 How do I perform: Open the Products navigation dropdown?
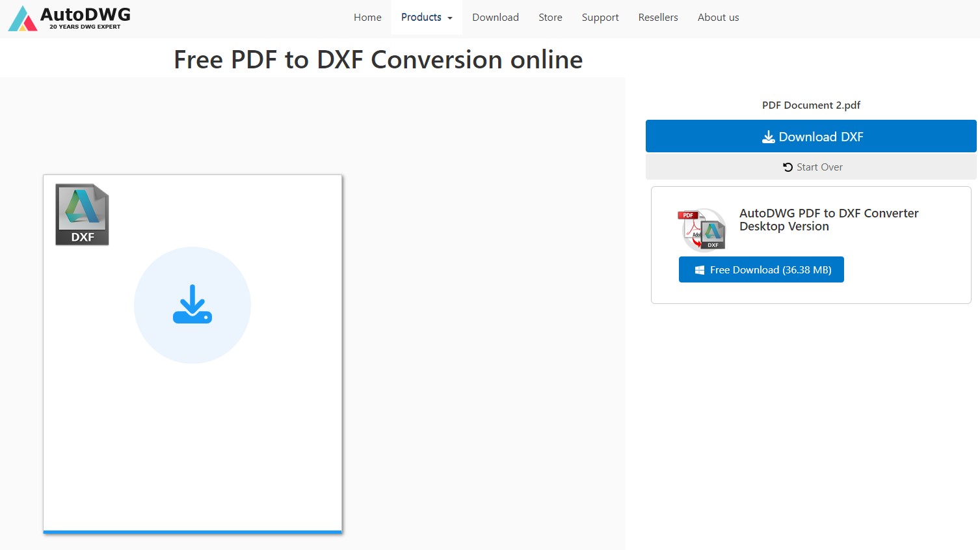(426, 18)
